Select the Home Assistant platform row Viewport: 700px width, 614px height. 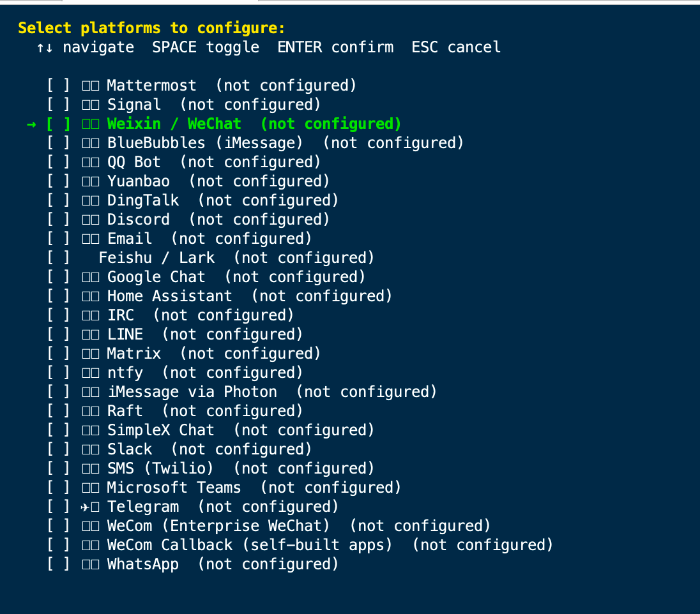pos(220,296)
